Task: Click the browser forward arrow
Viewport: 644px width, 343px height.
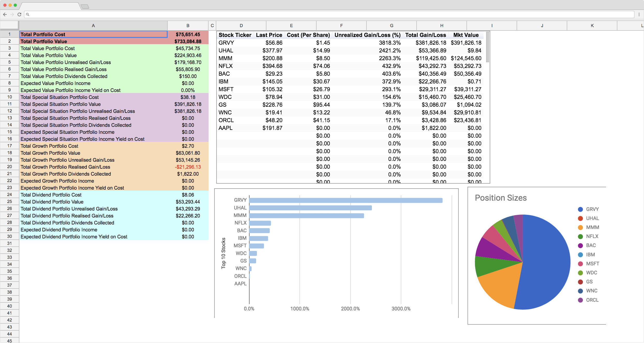Action: pos(12,14)
